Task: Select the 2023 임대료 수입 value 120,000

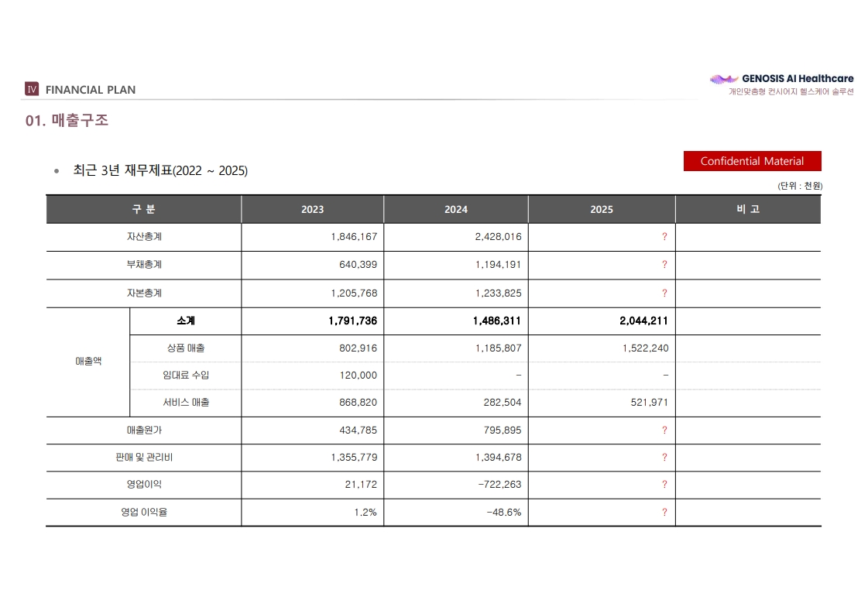Action: pyautogui.click(x=359, y=376)
